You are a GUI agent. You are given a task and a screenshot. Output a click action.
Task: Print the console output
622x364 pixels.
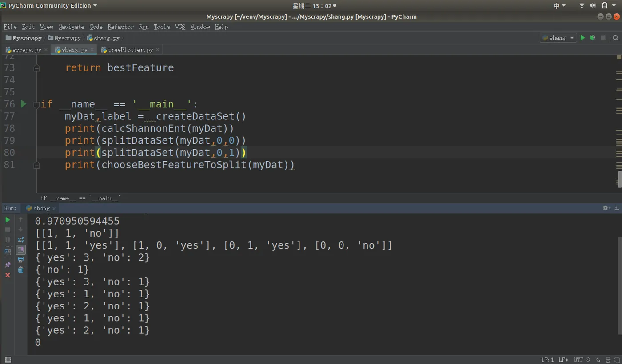click(20, 260)
